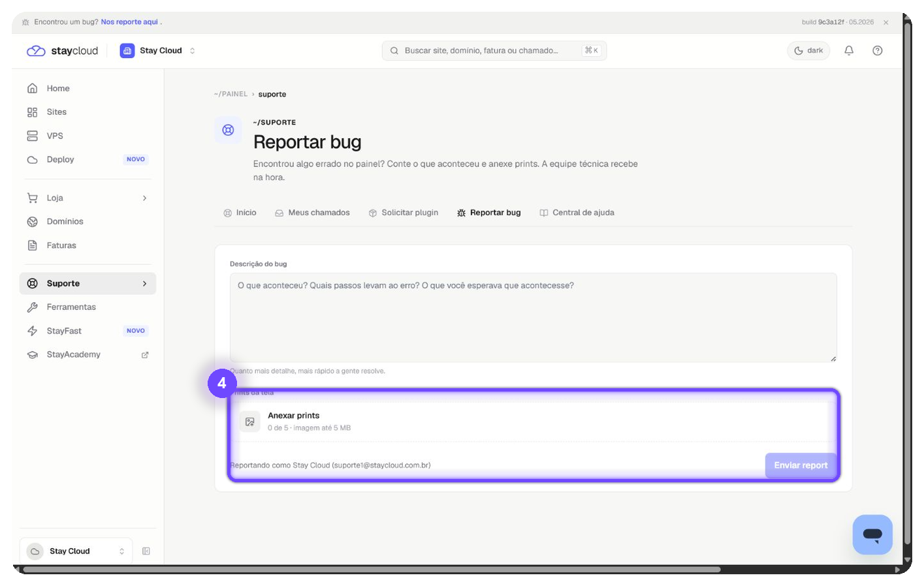This screenshot has height=586, width=924.
Task: Expand the Suporte chevron arrow
Action: tap(145, 283)
